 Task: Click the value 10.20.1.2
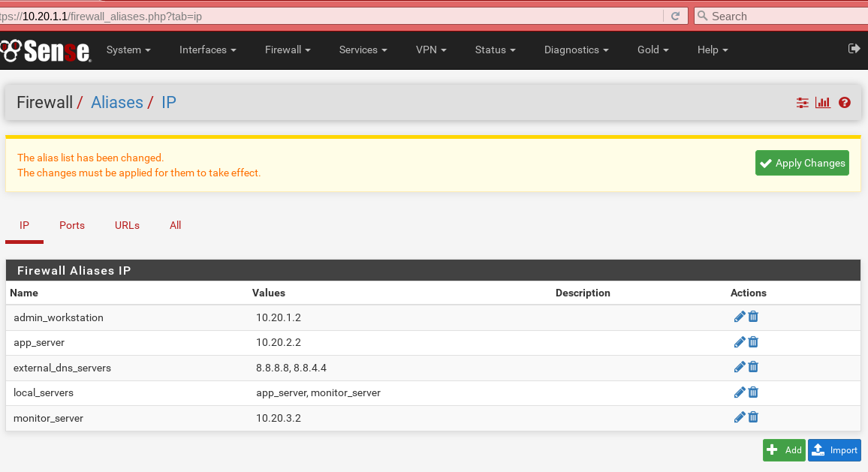[x=279, y=317]
